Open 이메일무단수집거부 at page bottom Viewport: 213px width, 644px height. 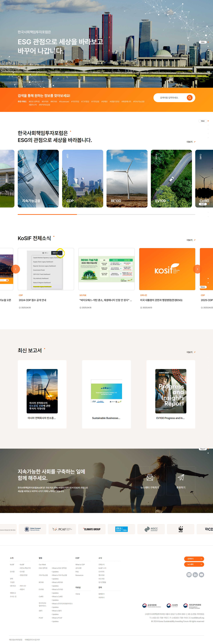point(32,640)
